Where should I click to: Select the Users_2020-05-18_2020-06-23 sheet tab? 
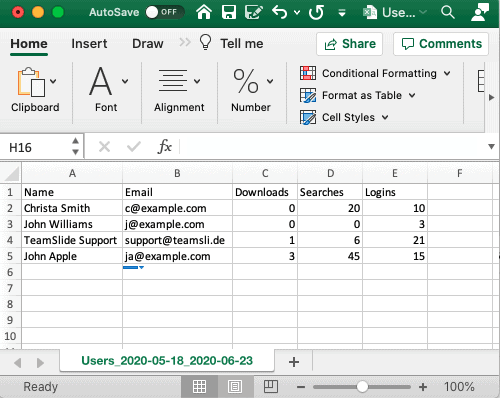point(167,361)
